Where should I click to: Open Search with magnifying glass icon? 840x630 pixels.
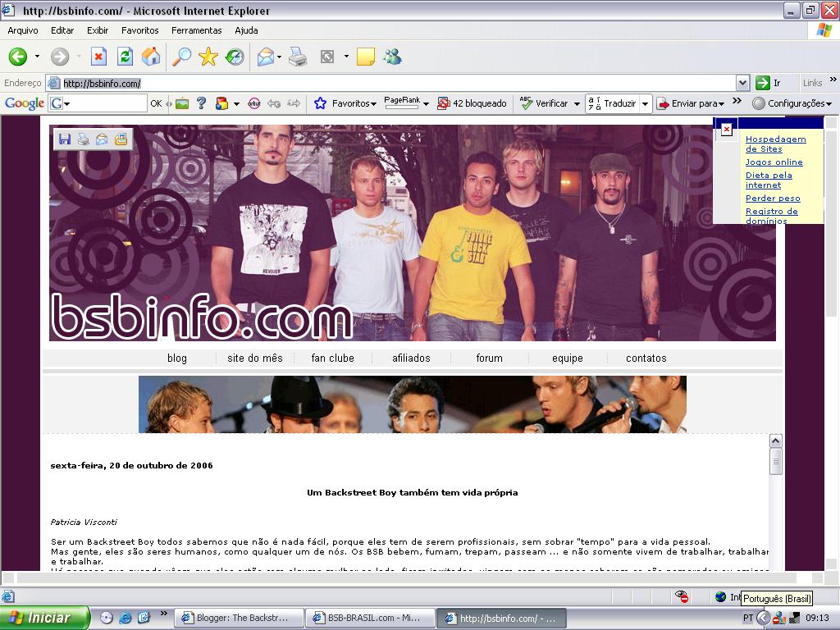pyautogui.click(x=181, y=57)
